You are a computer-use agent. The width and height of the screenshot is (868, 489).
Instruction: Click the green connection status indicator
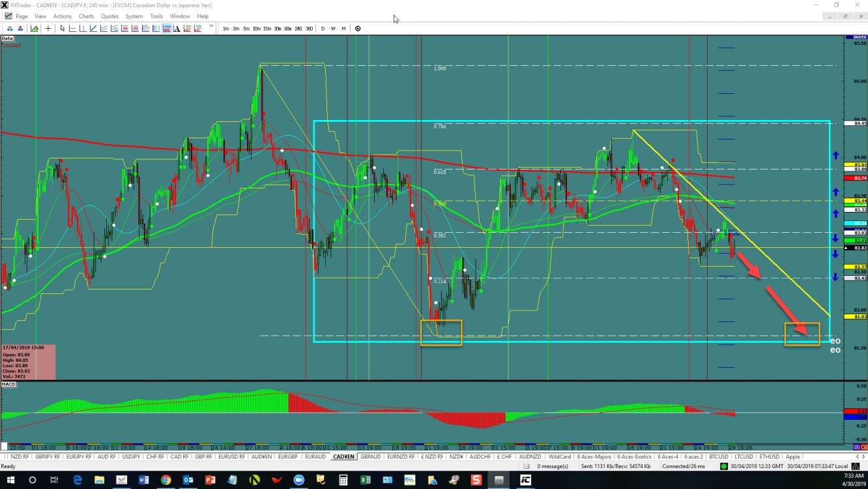point(724,466)
